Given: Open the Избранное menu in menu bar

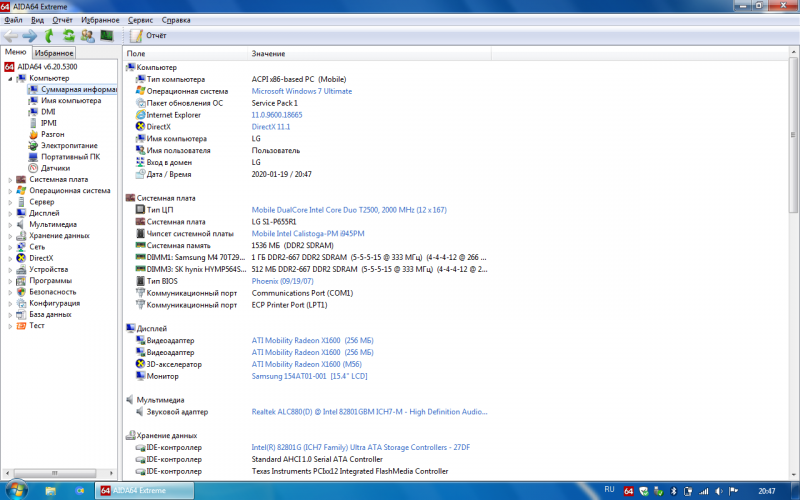Looking at the screenshot, I should [101, 20].
